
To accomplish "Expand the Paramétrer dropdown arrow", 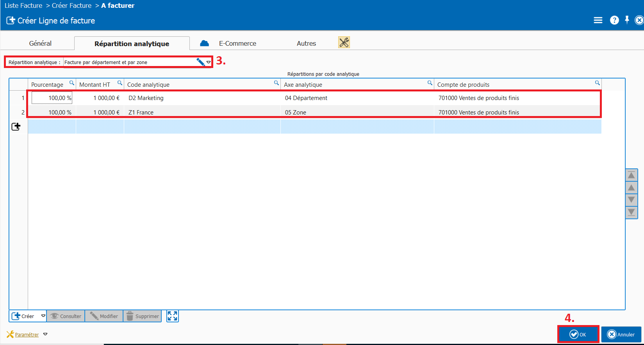I will pyautogui.click(x=45, y=334).
